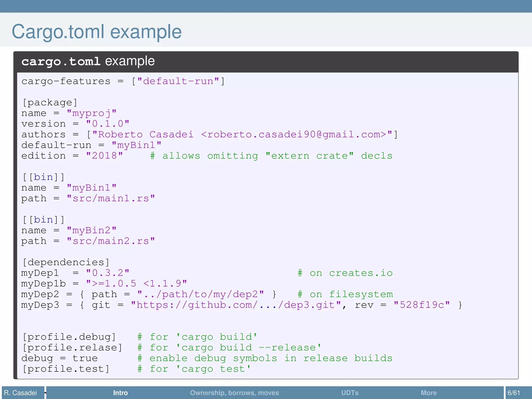The height and width of the screenshot is (399, 532).
Task: Click the Cargo.toml example slide title
Action: [96, 32]
